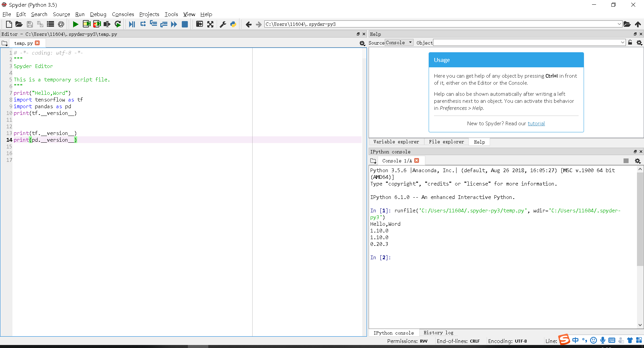
Task: Open IPython console options gear icon
Action: click(638, 161)
